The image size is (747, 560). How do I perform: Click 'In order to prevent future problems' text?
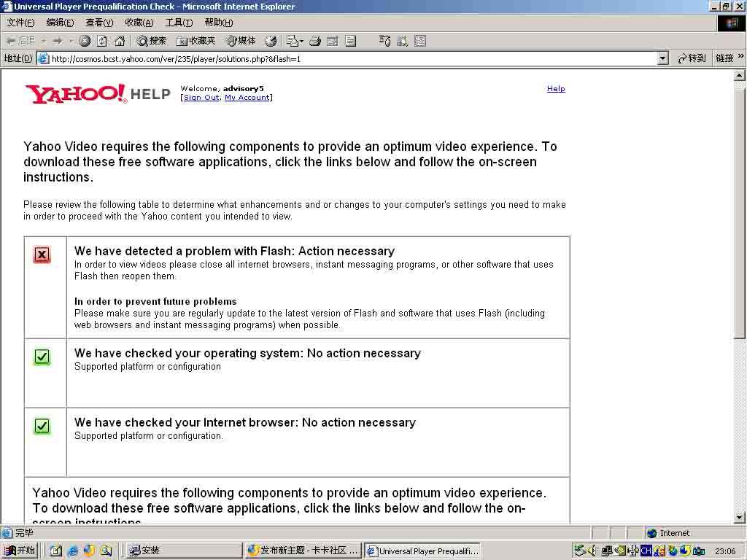(155, 301)
